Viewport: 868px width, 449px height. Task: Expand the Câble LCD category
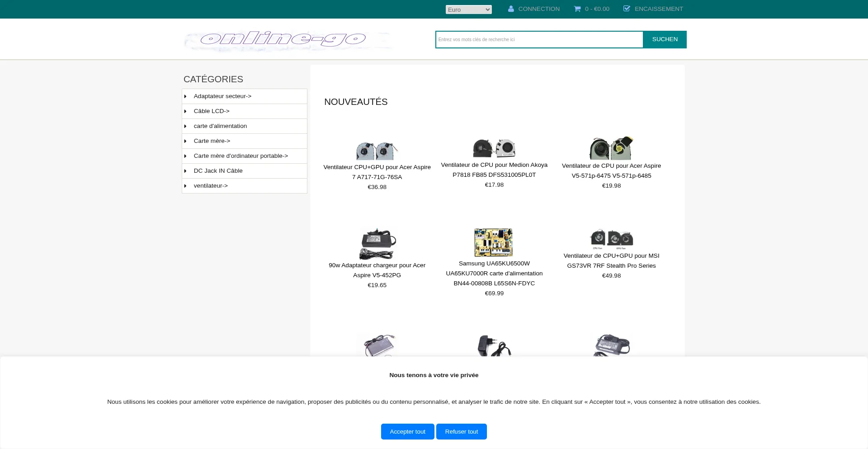pos(212,111)
